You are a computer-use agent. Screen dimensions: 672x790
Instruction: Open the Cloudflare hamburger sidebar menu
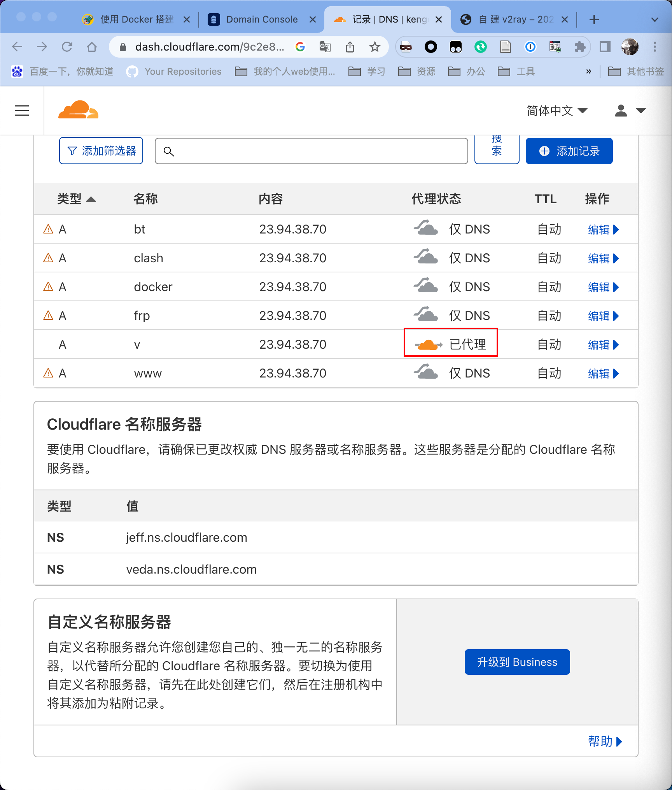[22, 111]
